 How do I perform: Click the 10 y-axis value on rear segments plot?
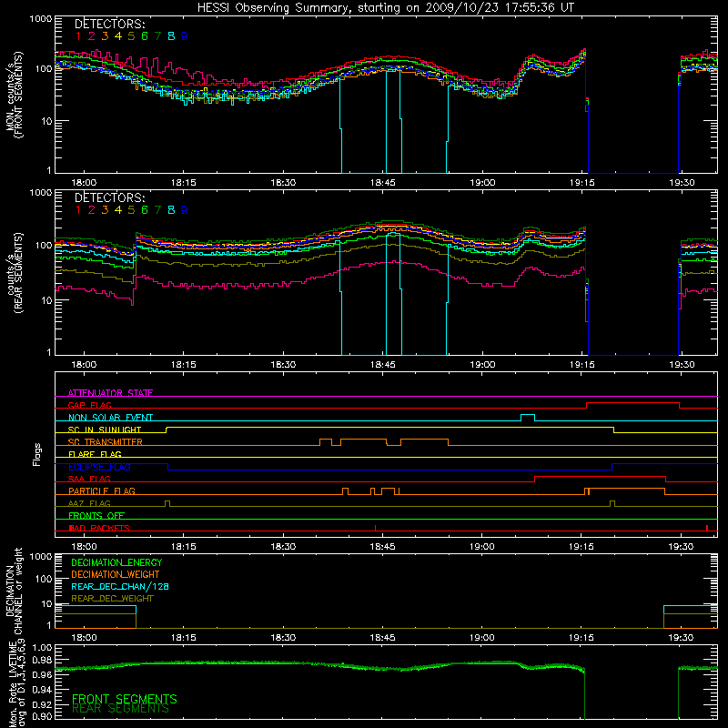pyautogui.click(x=46, y=300)
